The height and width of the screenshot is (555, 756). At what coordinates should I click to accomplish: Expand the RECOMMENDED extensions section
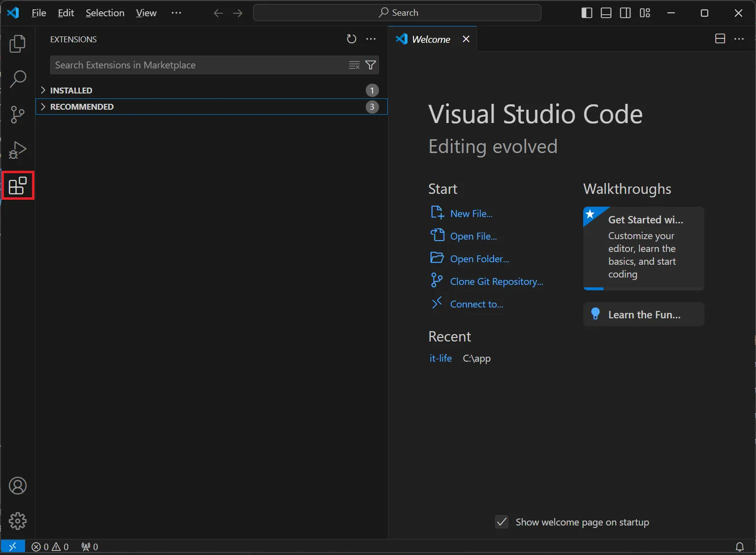[x=212, y=107]
